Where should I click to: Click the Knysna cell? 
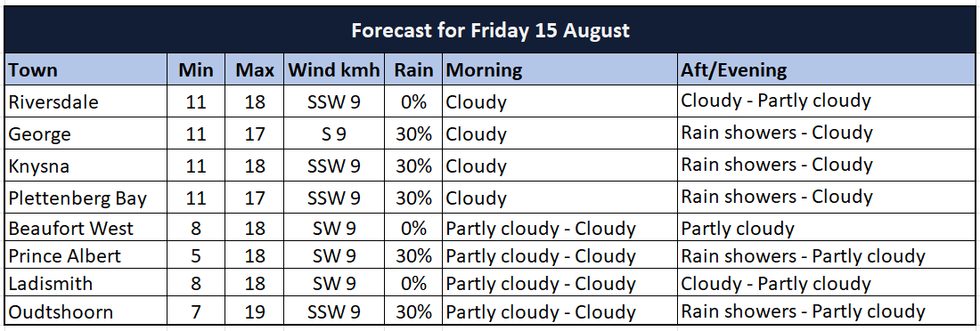click(86, 165)
